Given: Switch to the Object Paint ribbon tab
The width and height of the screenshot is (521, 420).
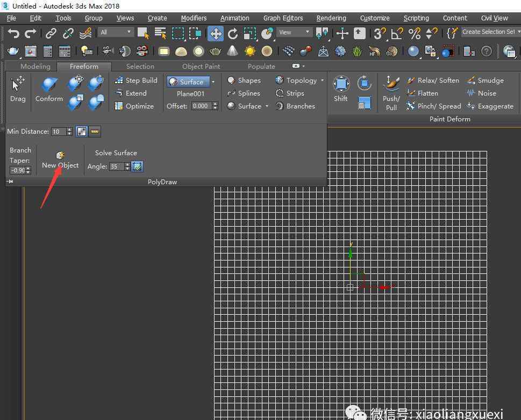Looking at the screenshot, I should (x=201, y=67).
